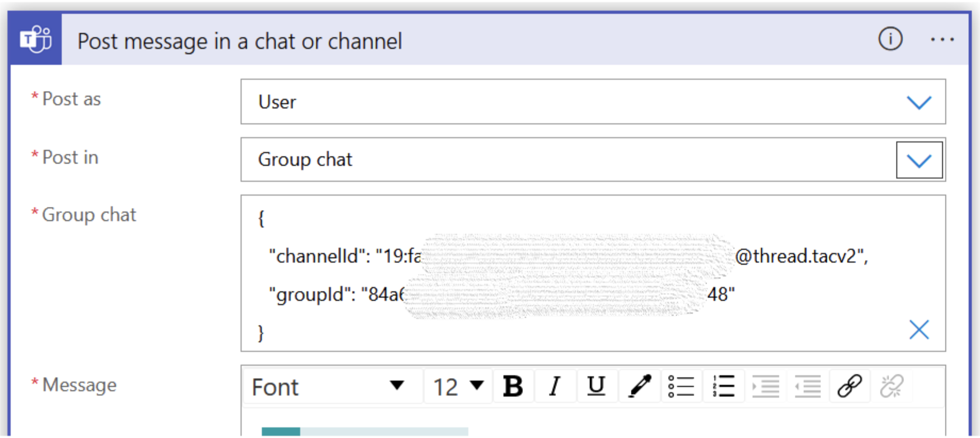Image resolution: width=980 pixels, height=438 pixels.
Task: Insert a hyperlink in the message
Action: [849, 386]
